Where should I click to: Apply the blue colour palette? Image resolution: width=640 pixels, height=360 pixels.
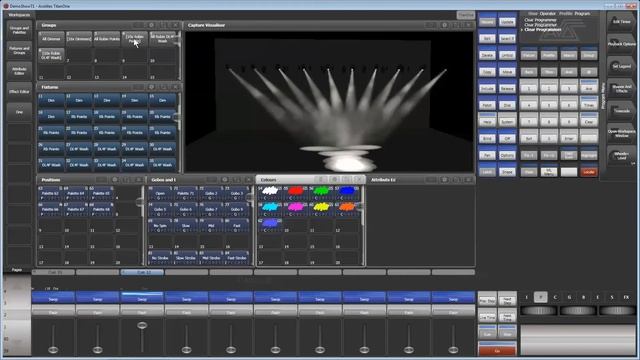347,193
